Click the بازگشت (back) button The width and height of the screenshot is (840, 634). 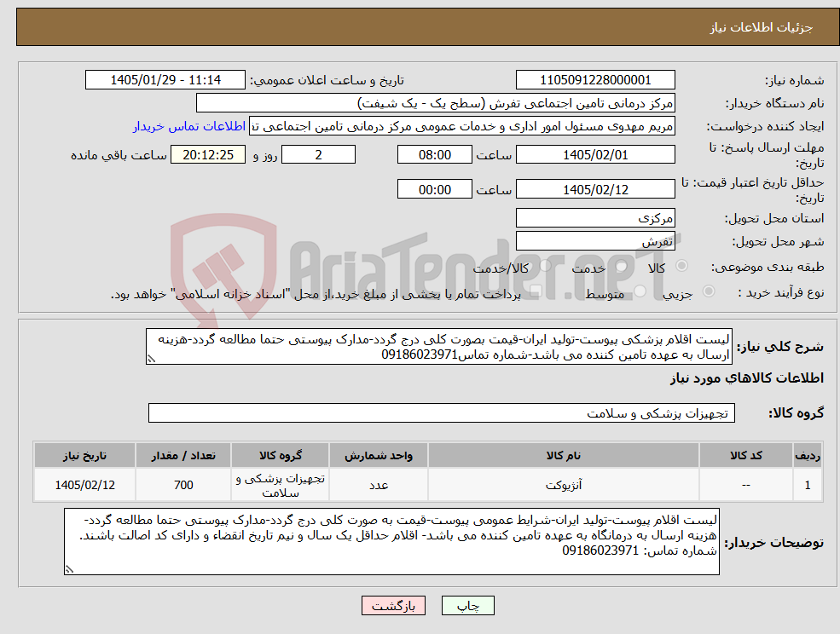coord(393,606)
